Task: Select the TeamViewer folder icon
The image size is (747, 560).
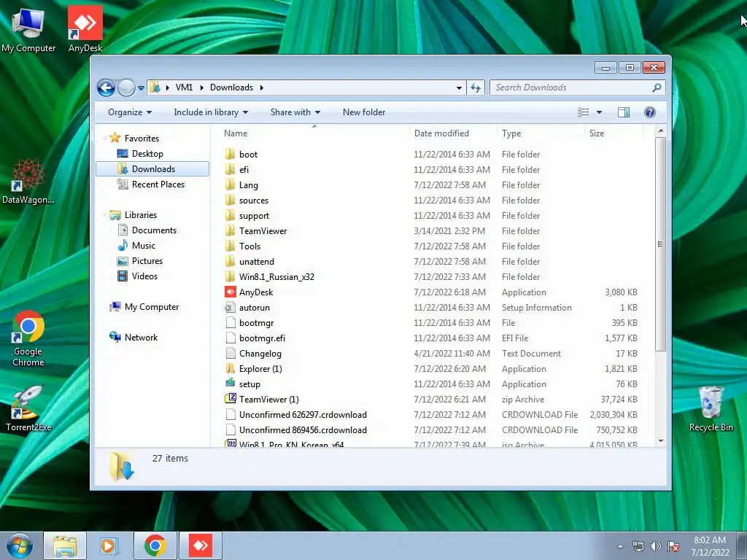Action: click(x=230, y=231)
